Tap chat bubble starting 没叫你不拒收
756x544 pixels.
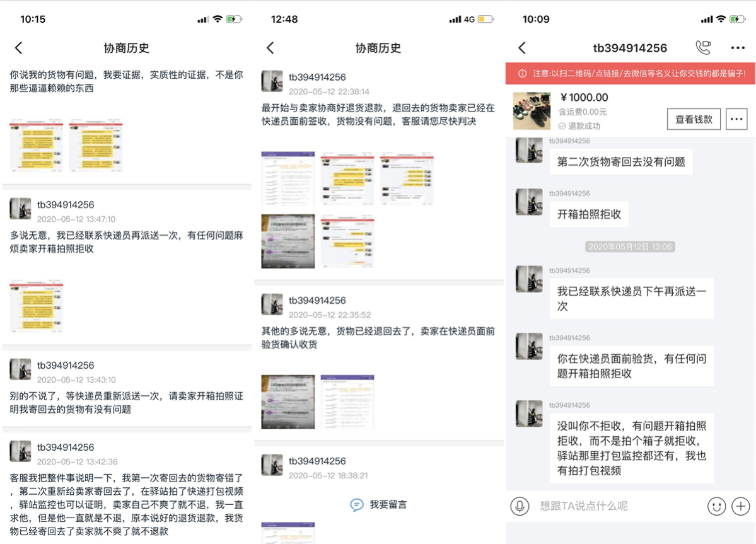pos(632,448)
